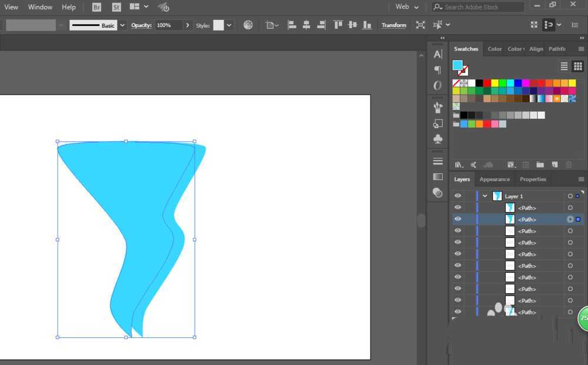
Task: Click the New Color Group folder icon
Action: click(539, 165)
